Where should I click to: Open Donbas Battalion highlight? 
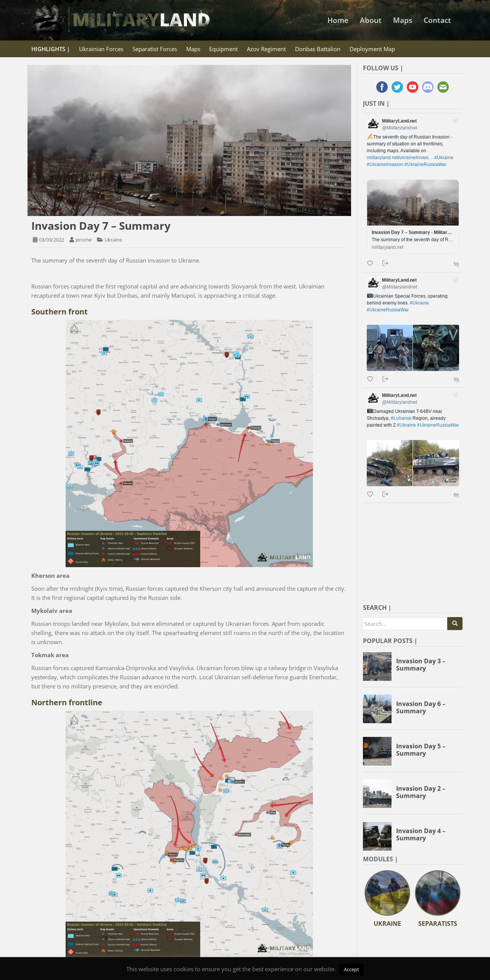[318, 49]
